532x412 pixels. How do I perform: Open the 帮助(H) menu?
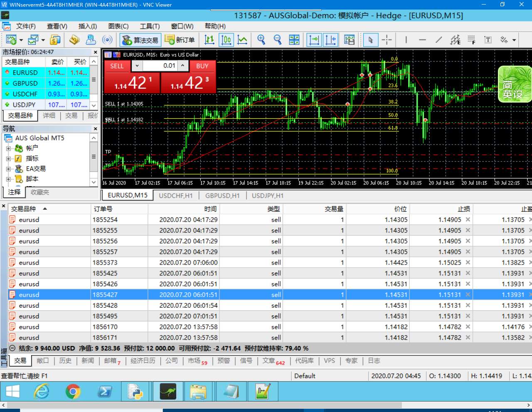click(215, 26)
